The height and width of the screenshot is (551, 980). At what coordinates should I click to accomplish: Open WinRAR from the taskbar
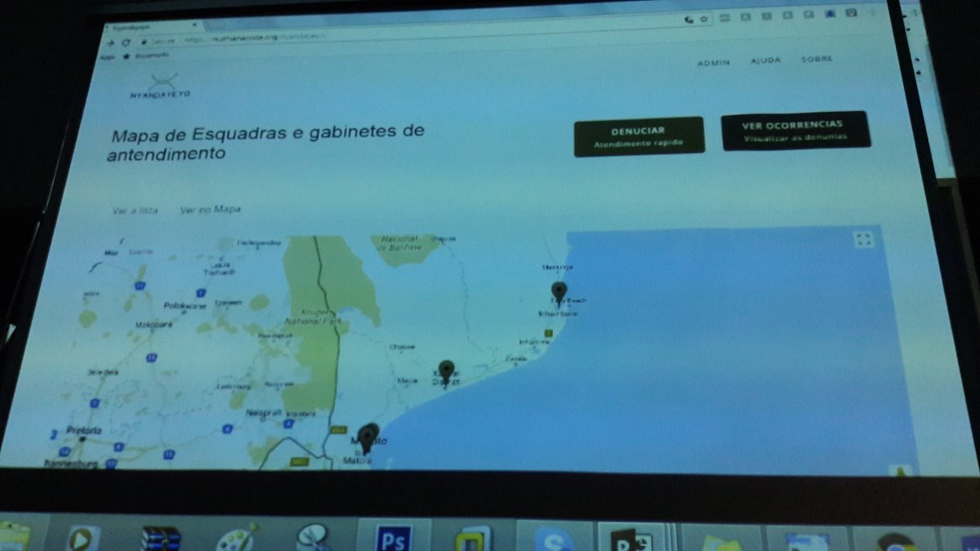161,539
